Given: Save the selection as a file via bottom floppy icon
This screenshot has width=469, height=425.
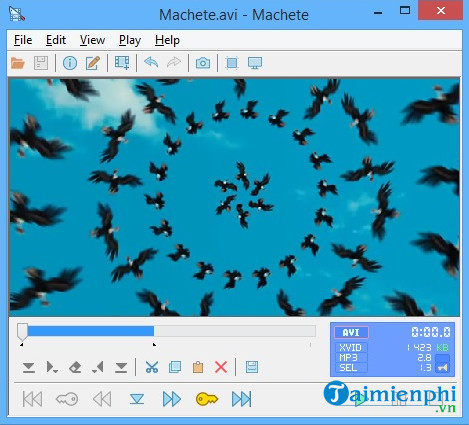Looking at the screenshot, I should pyautogui.click(x=252, y=367).
